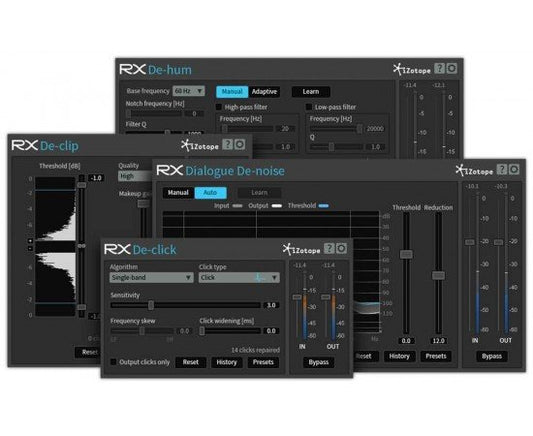
Task: Click Learn button in Dialogue De-noise
Action: coord(259,193)
